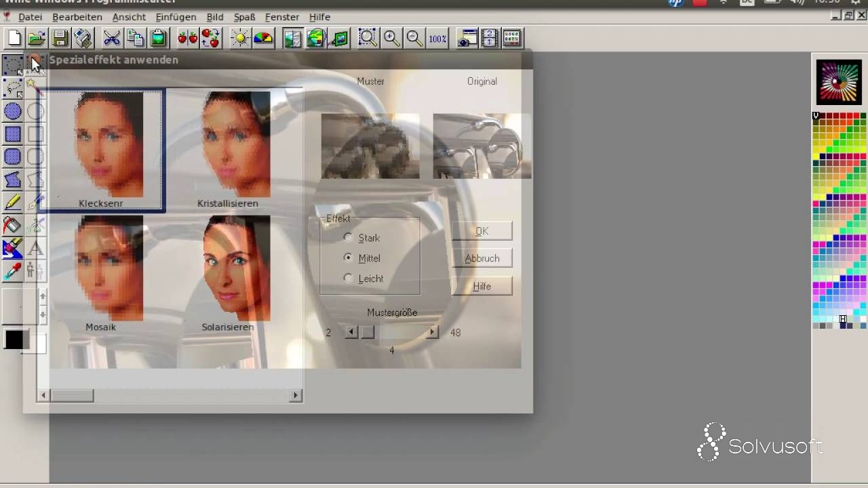Click the Mustergröße slider thumb
The height and width of the screenshot is (488, 868).
coord(367,332)
